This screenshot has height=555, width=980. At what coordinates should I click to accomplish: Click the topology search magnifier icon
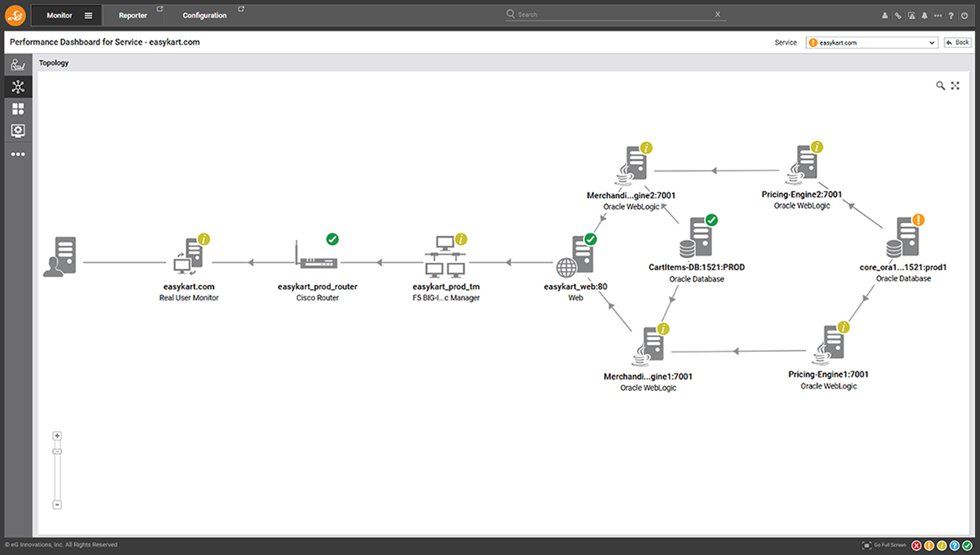click(941, 86)
